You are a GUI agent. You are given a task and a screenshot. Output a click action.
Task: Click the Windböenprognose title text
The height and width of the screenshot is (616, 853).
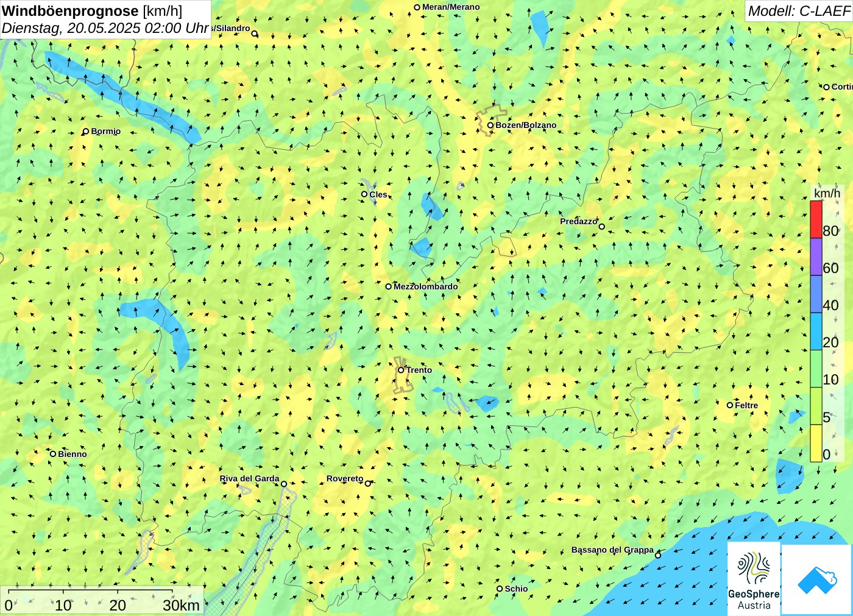(x=70, y=11)
